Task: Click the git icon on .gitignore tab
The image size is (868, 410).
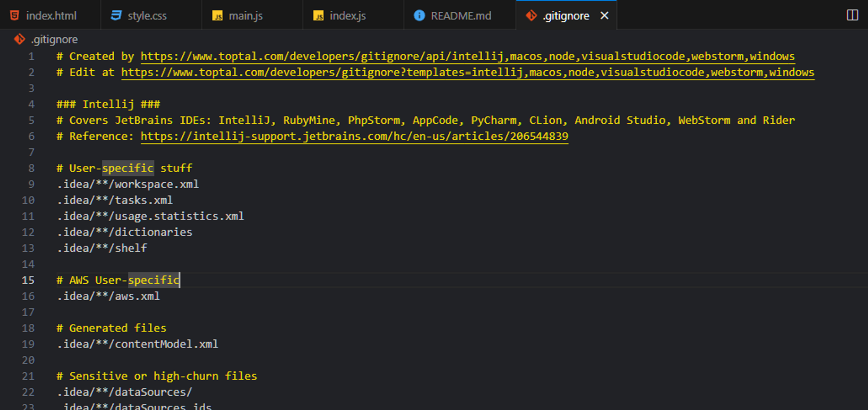Action: point(531,16)
